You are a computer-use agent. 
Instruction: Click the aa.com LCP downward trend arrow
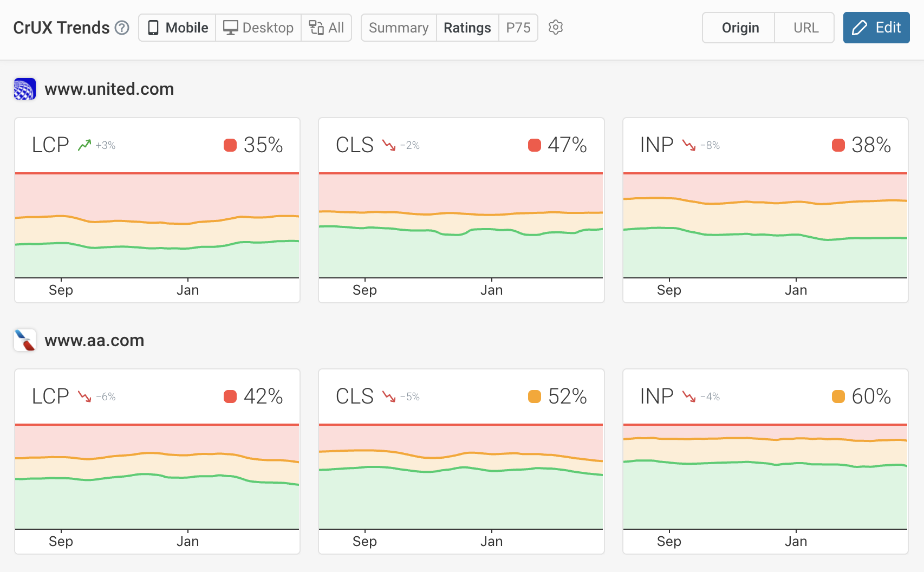click(x=84, y=396)
